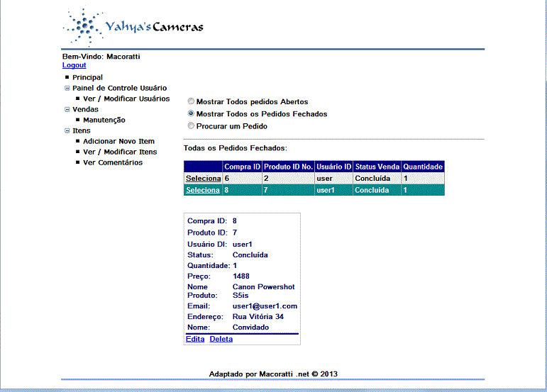Click the Logout link
This screenshot has width=547, height=392.
tap(74, 65)
